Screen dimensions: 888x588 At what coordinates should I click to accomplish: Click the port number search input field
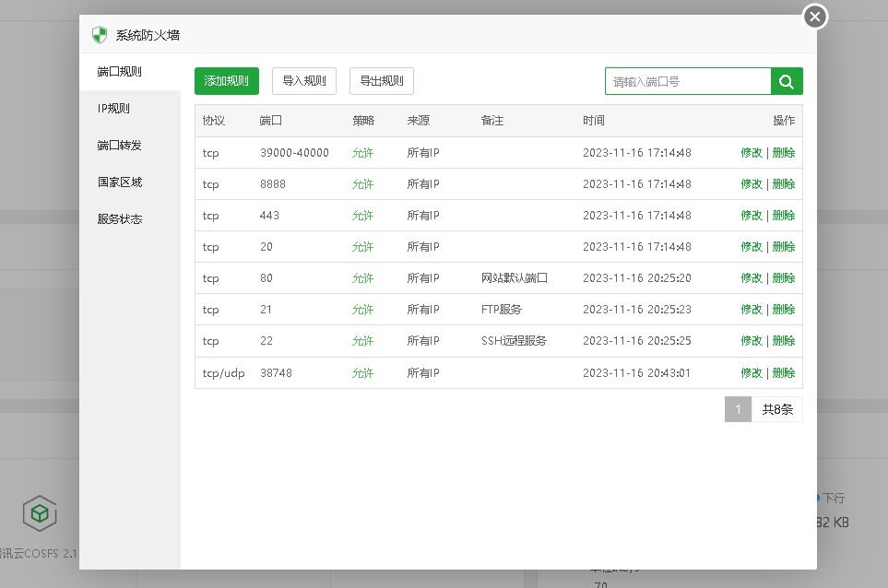(x=687, y=81)
